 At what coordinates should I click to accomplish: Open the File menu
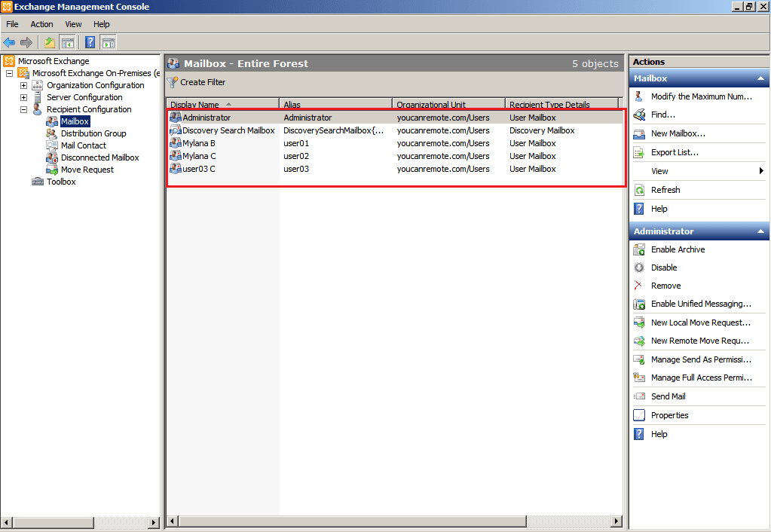(12, 24)
